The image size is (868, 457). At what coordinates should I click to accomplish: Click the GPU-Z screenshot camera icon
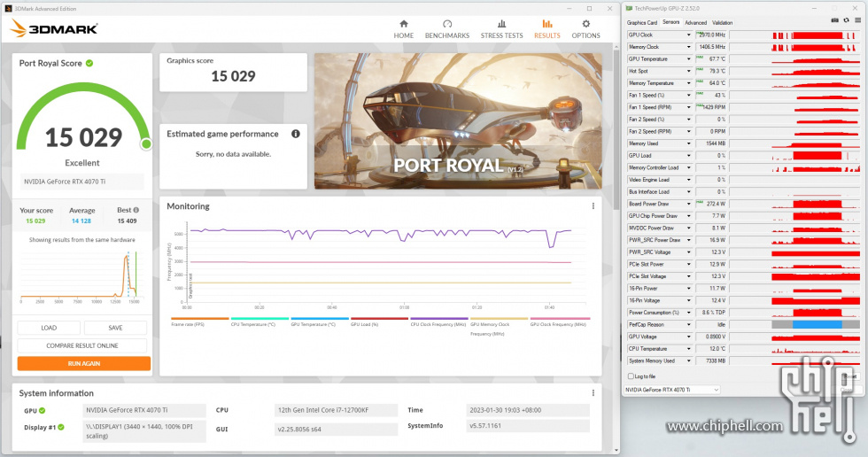point(834,20)
